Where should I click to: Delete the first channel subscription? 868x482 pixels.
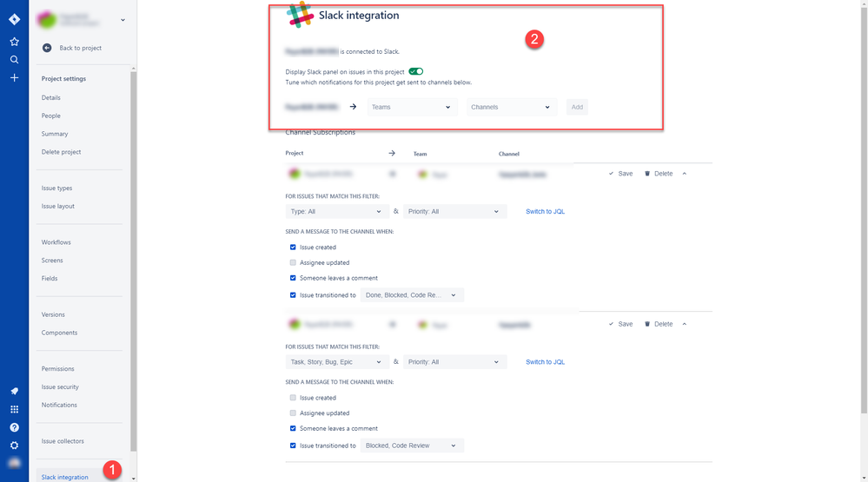click(x=659, y=174)
